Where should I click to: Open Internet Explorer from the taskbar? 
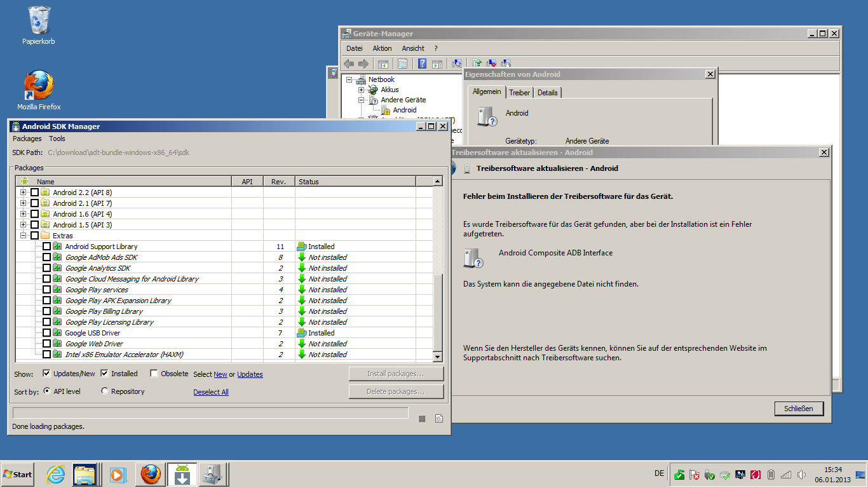[57, 474]
